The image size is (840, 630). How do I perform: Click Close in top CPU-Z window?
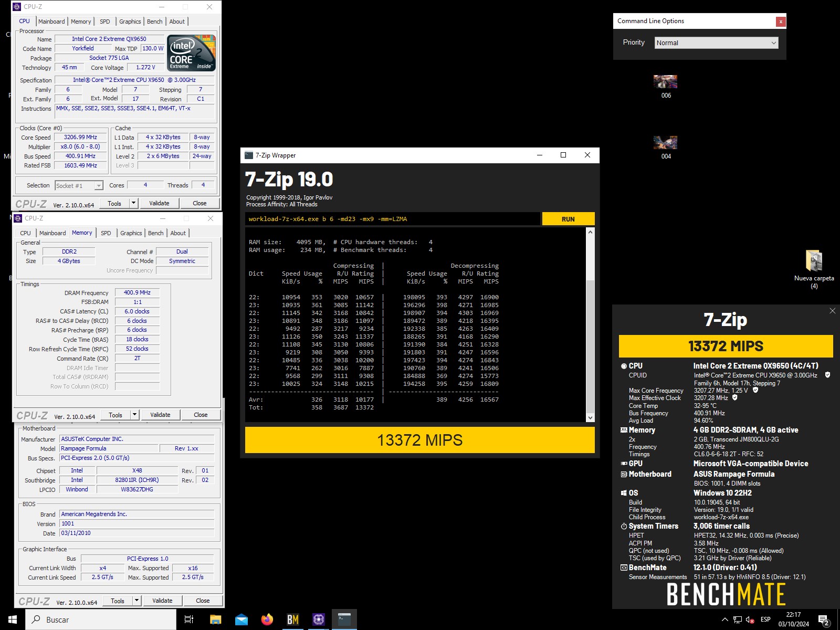click(199, 203)
